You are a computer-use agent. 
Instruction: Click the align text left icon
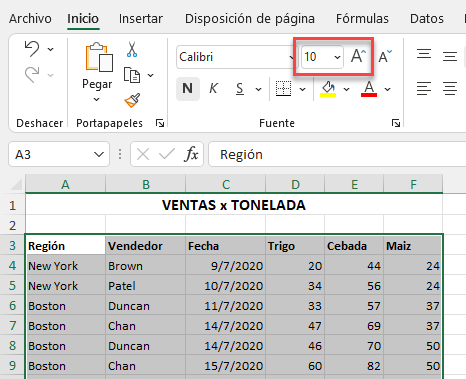(424, 89)
